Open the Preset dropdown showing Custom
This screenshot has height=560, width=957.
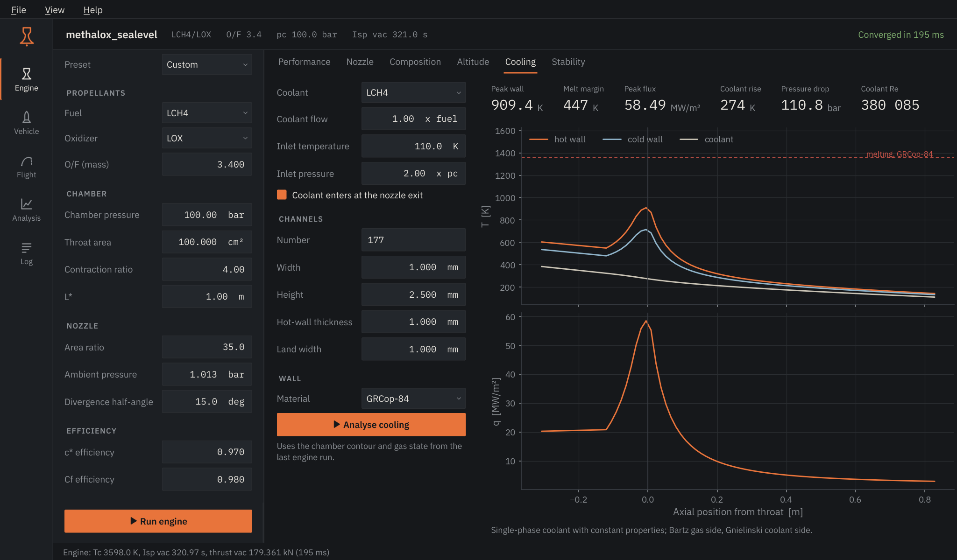click(x=207, y=64)
